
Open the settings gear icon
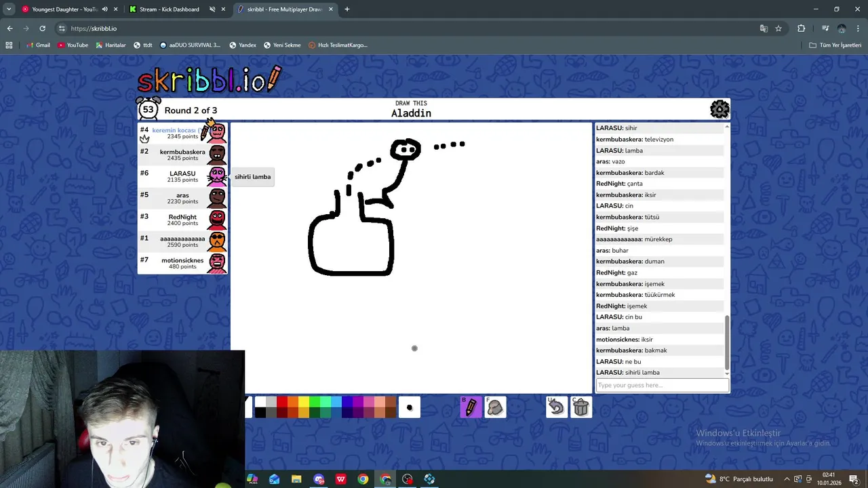(719, 109)
